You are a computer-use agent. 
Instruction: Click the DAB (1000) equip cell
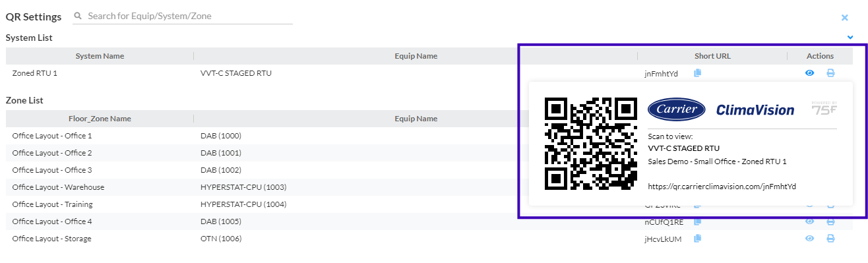click(x=221, y=136)
